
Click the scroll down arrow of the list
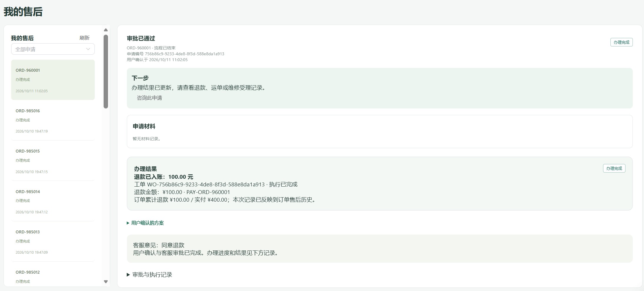(x=106, y=282)
